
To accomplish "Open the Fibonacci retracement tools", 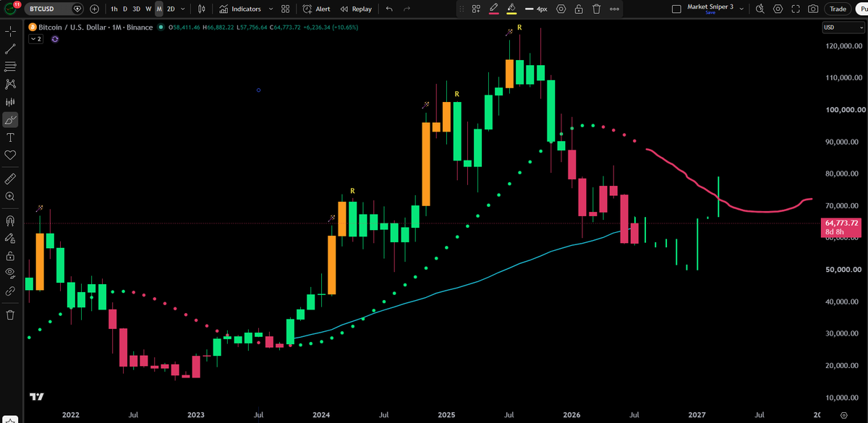I will [x=10, y=67].
